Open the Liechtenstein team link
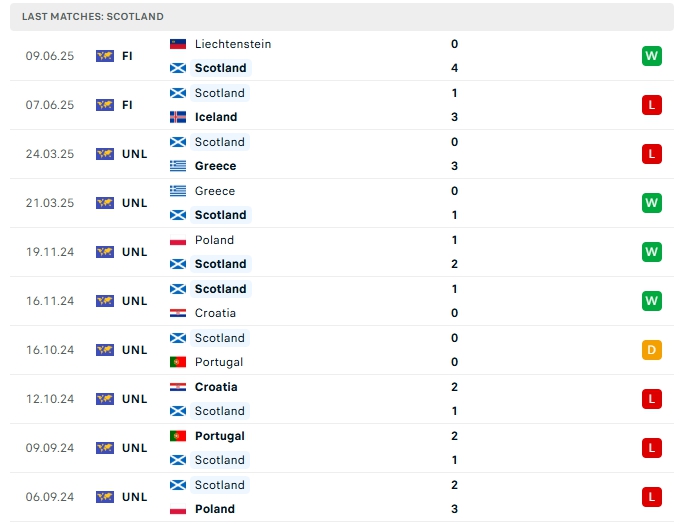Viewport: 679px width, 524px height. pyautogui.click(x=233, y=44)
